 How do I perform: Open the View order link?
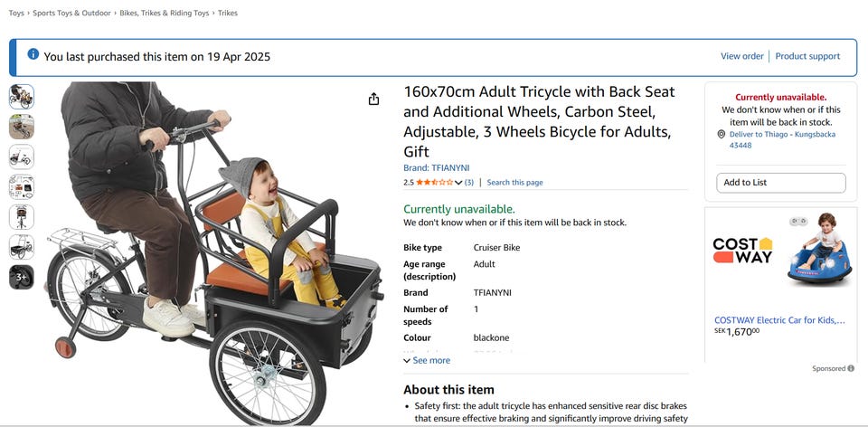(x=741, y=56)
